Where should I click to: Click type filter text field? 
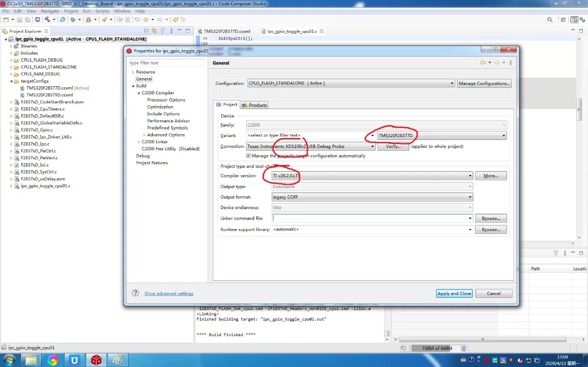point(166,63)
